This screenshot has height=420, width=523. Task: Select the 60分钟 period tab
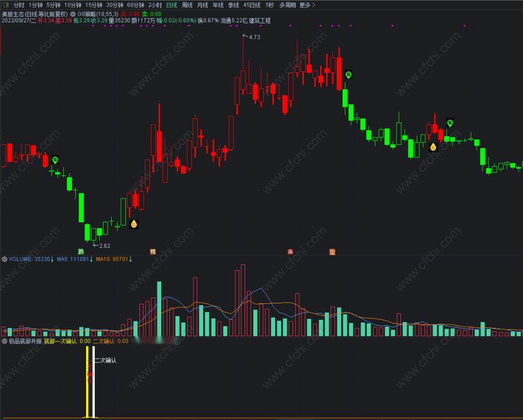(136, 5)
